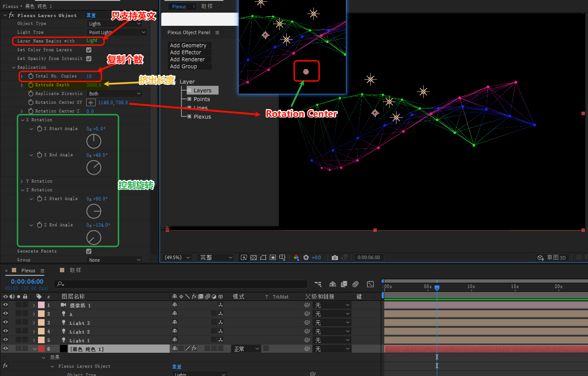Viewport: 588px width, 376px height.
Task: Click 重置 reset link in effect controls
Action: (x=91, y=15)
